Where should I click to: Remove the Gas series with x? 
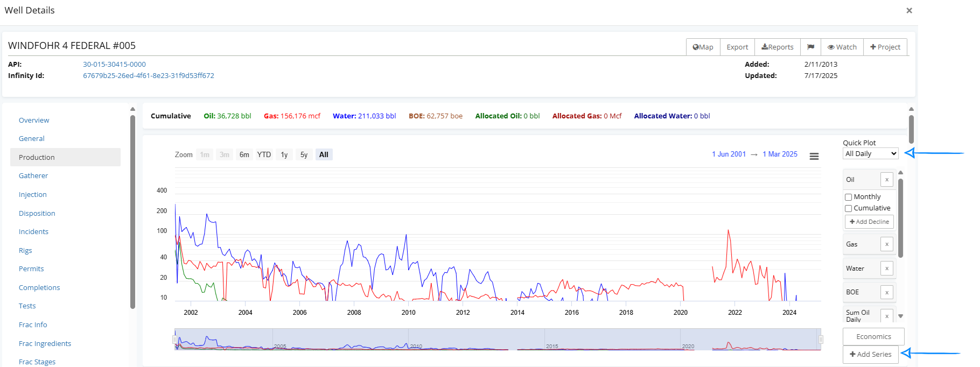[886, 244]
